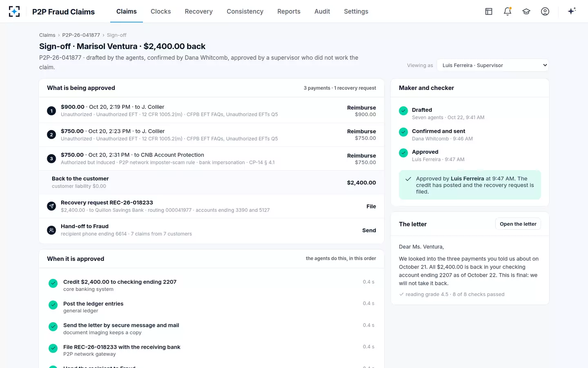The width and height of the screenshot is (588, 368).
Task: Click the File action for recovery request
Action: (x=371, y=206)
